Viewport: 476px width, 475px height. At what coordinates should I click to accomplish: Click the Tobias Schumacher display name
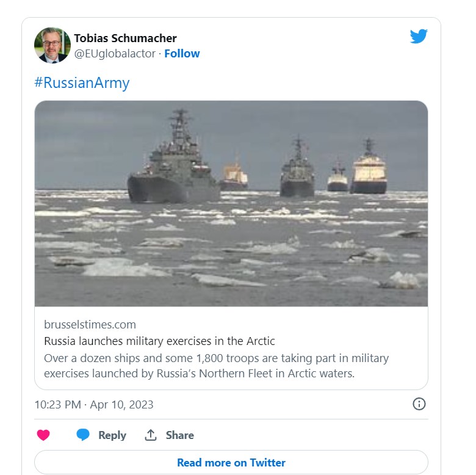click(125, 39)
